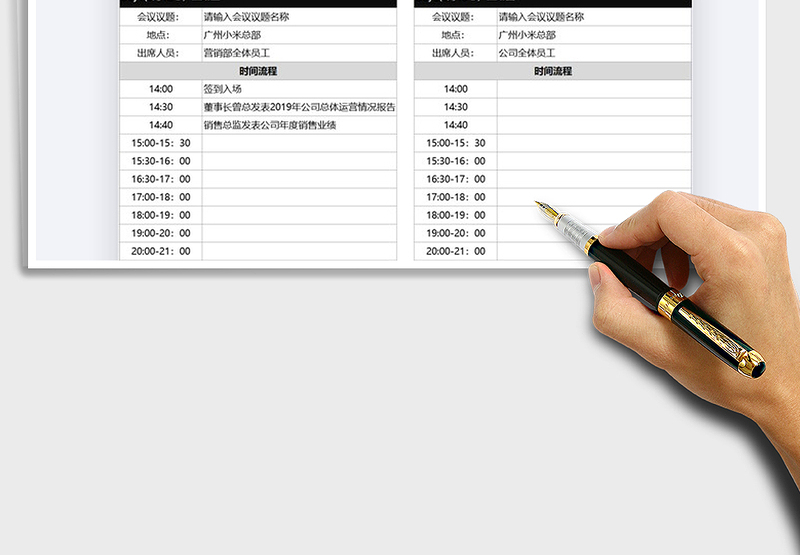This screenshot has width=800, height=555.
Task: Select the 董事长曾总发表2019年公司总体运营情况报告 cell
Action: pyautogui.click(x=299, y=107)
